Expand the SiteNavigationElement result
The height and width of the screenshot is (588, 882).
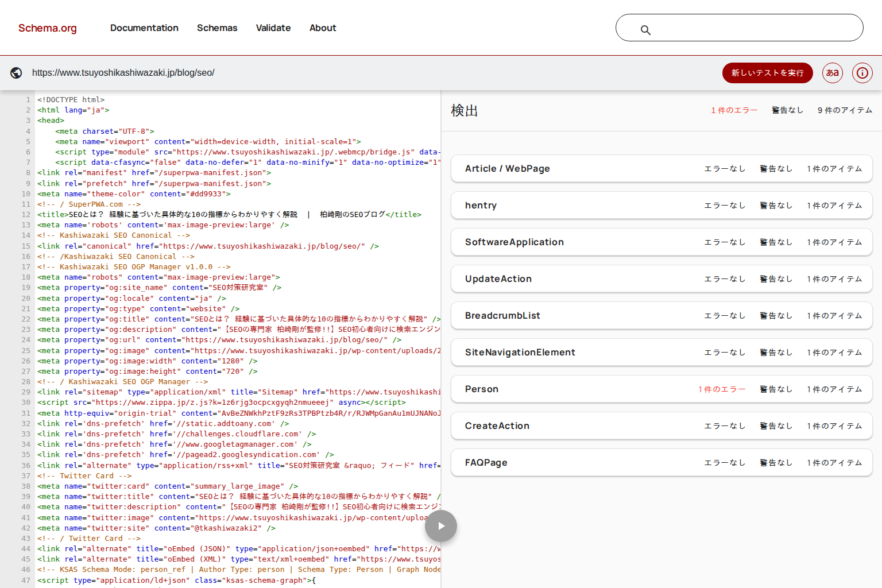point(661,353)
